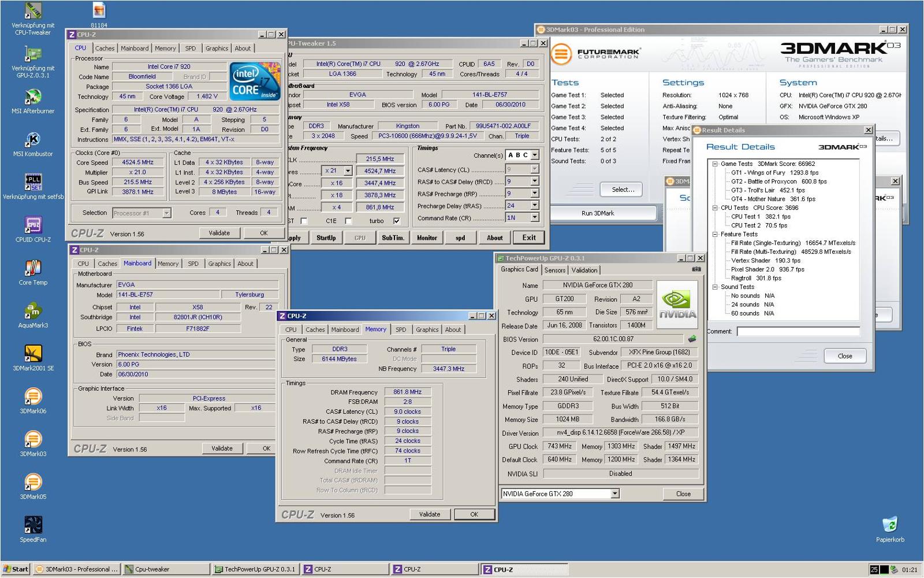Collapse CPU Tests node in Result Details
Viewport: 924px width, 578px height.
pyautogui.click(x=714, y=208)
